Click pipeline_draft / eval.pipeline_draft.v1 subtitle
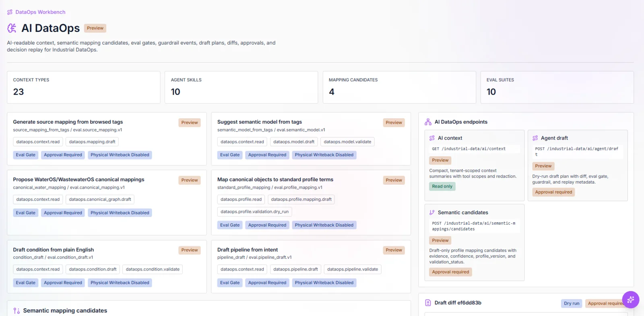The image size is (644, 316). click(x=254, y=258)
